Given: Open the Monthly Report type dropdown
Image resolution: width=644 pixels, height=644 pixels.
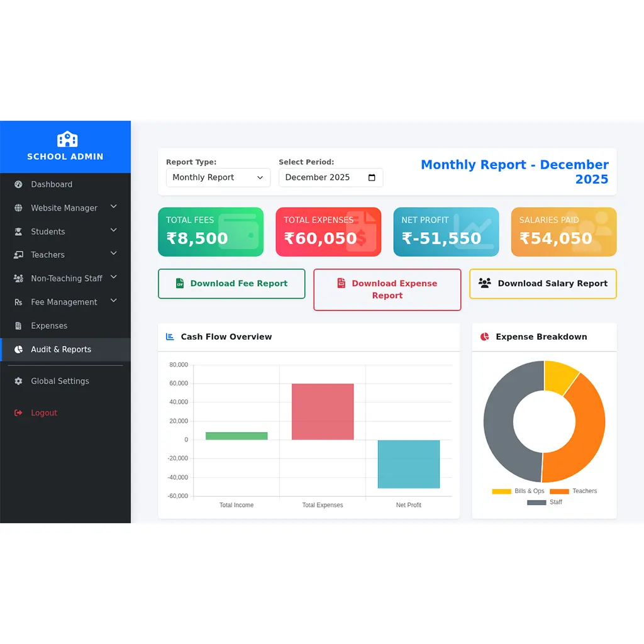Looking at the screenshot, I should [218, 177].
